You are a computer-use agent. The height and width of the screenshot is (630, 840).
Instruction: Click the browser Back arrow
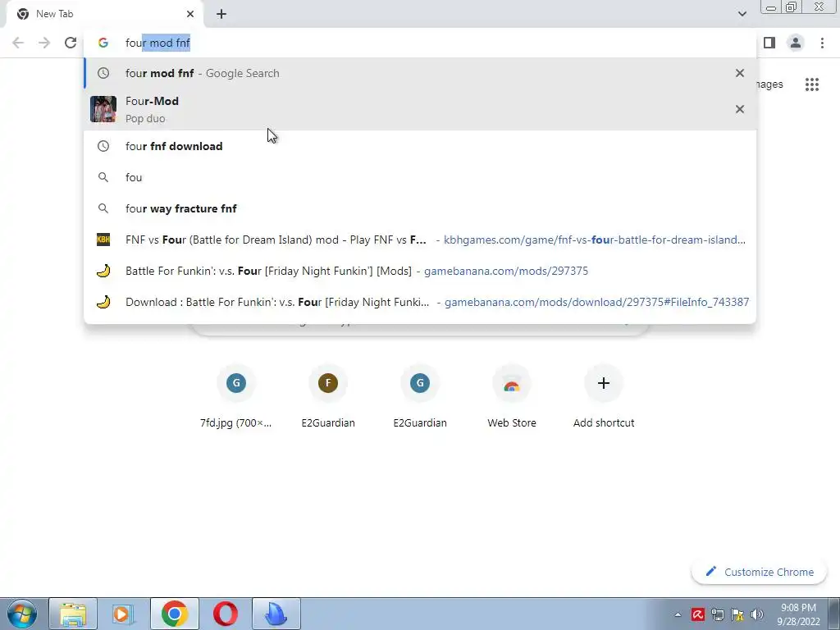pos(18,43)
